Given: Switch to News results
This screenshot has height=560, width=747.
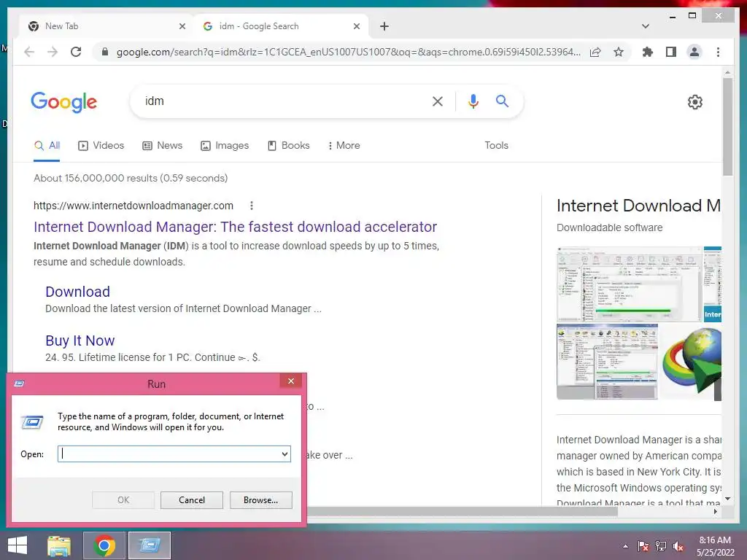Looking at the screenshot, I should coord(163,145).
